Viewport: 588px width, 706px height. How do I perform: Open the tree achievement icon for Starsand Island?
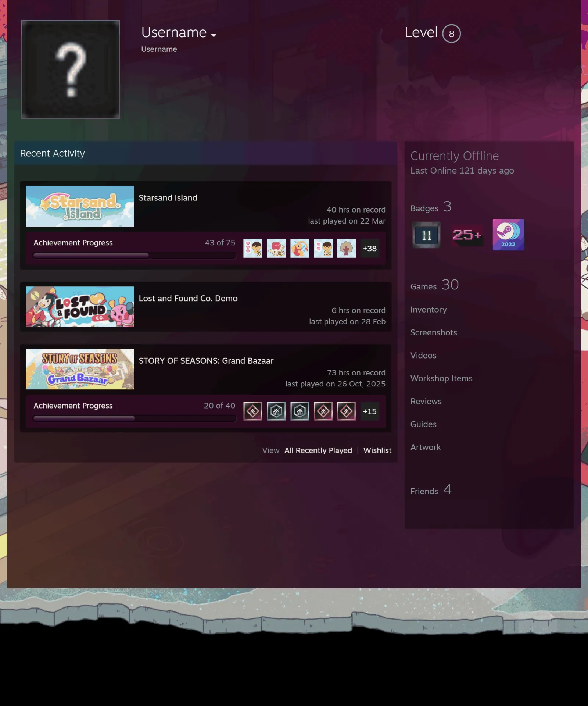point(346,248)
